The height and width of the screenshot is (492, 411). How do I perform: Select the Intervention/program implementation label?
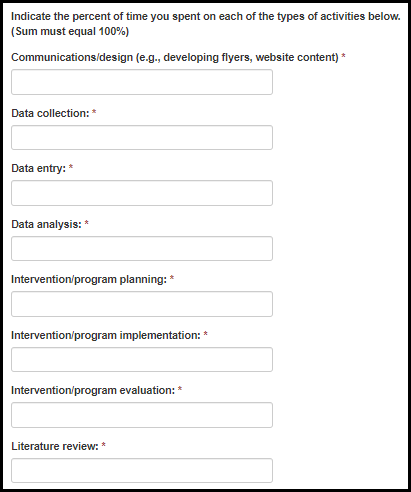pos(106,335)
